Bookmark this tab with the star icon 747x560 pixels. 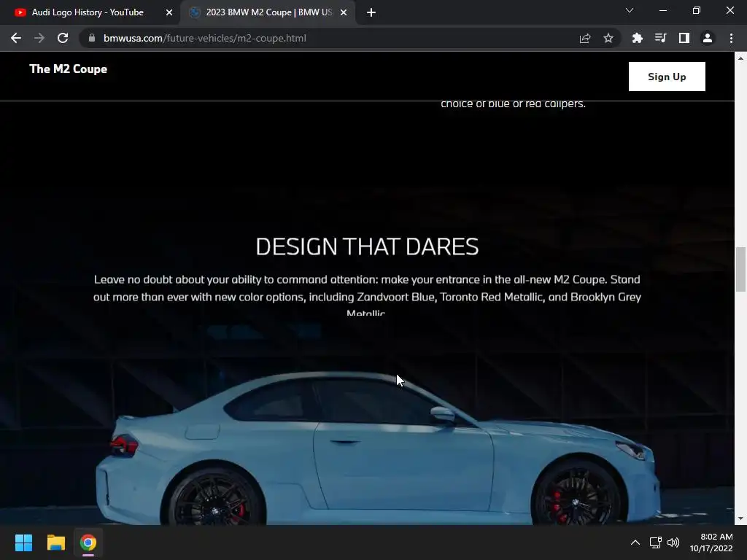click(608, 38)
